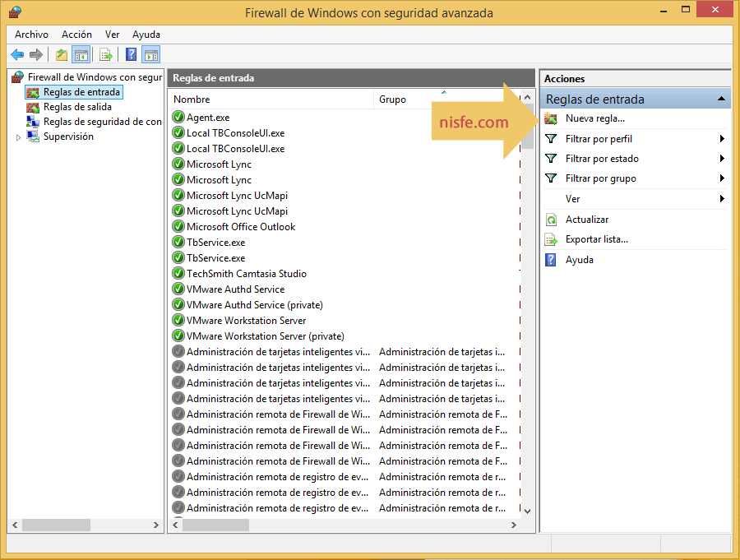
Task: Select the first Microsoft Lync rule
Action: [x=219, y=164]
